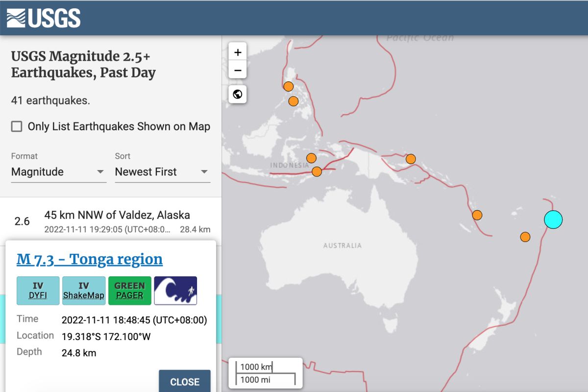588x392 pixels.
Task: Open the ShakeMap for the Tonga earthquake
Action: coord(84,291)
